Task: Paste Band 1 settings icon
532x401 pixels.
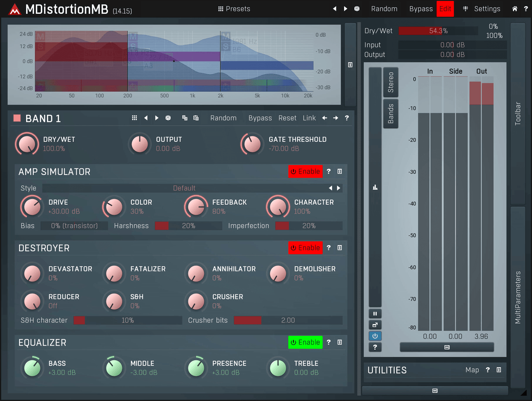Action: tap(196, 118)
